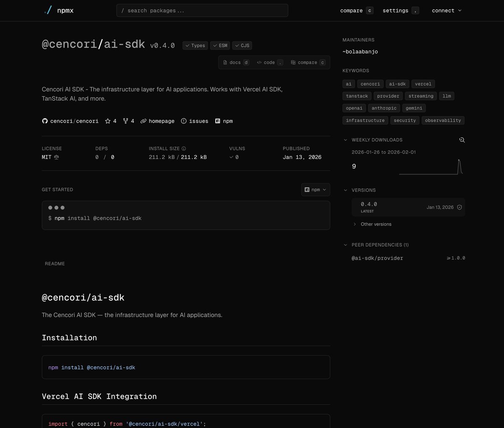This screenshot has width=504, height=428.
Task: Click the install size info icon
Action: click(184, 148)
